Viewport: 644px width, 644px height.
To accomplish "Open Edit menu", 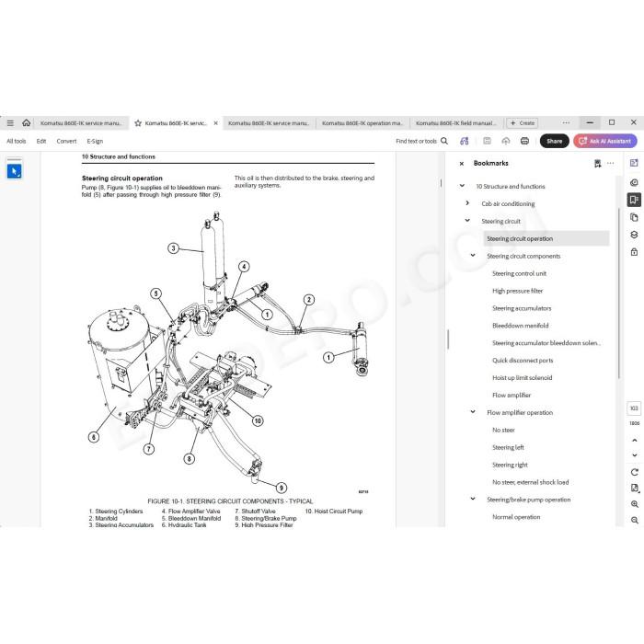I will point(41,141).
